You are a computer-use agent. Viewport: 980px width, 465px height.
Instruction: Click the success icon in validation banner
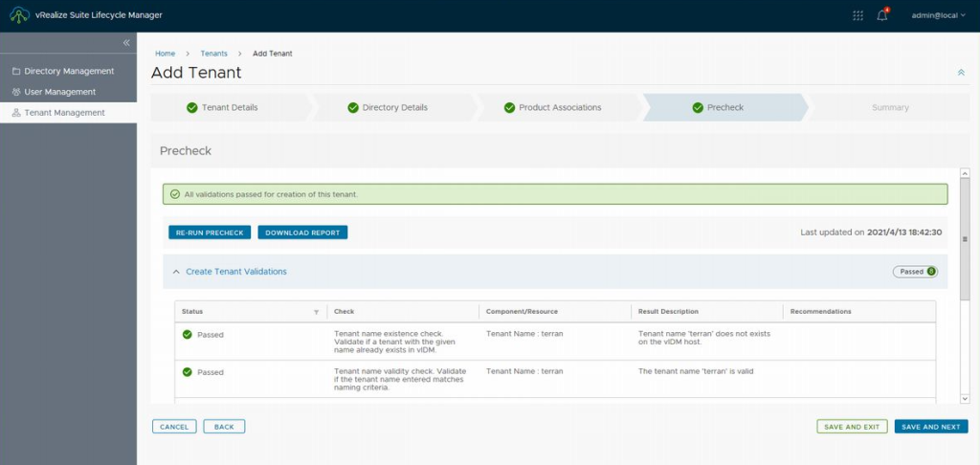[x=175, y=194]
